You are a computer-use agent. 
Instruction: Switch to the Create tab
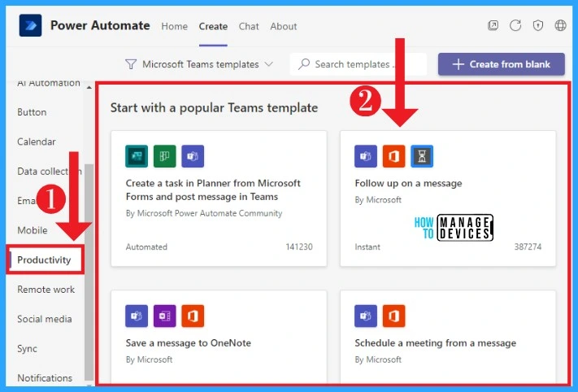213,26
